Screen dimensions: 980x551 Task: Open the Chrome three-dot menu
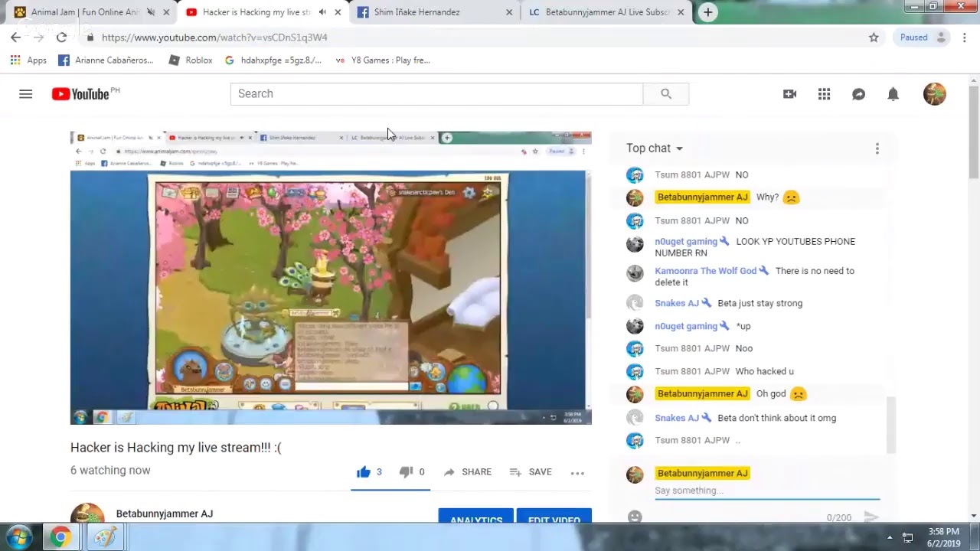point(965,37)
